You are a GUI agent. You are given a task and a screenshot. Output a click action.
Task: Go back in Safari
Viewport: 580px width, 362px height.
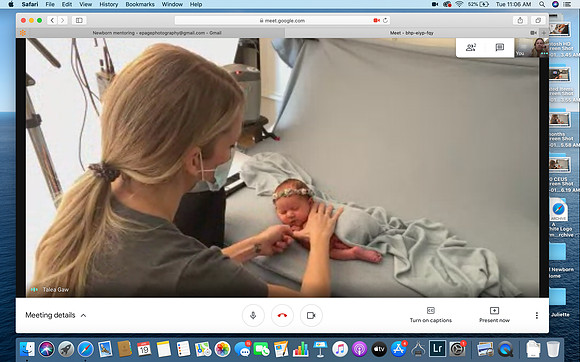point(52,20)
